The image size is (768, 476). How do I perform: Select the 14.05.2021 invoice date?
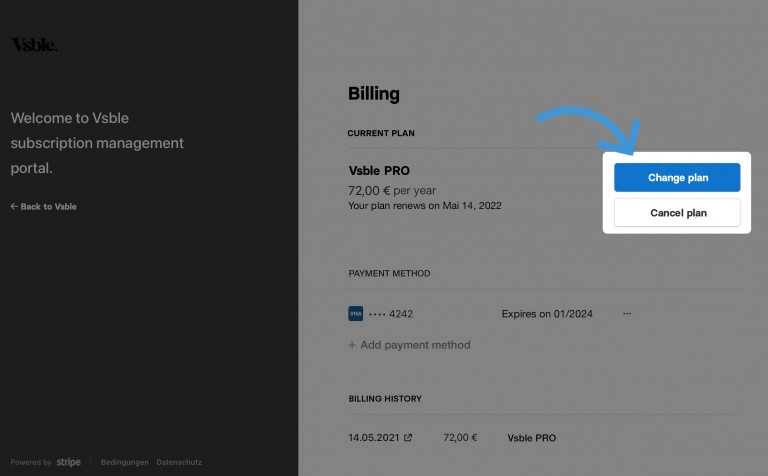tap(374, 437)
